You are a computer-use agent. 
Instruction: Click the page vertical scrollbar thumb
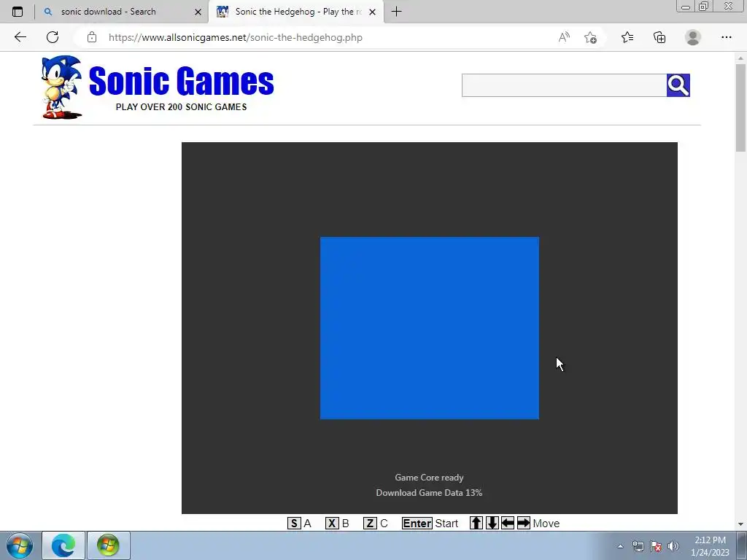[x=740, y=108]
